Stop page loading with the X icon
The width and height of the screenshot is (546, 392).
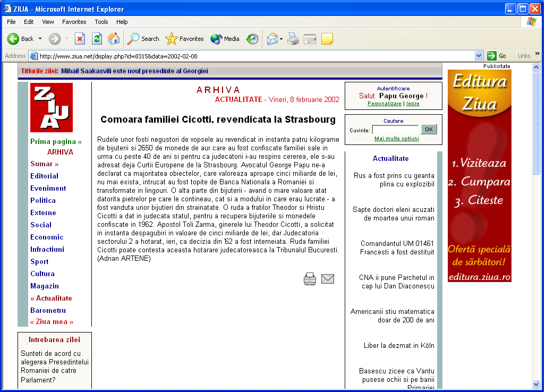tap(80, 39)
